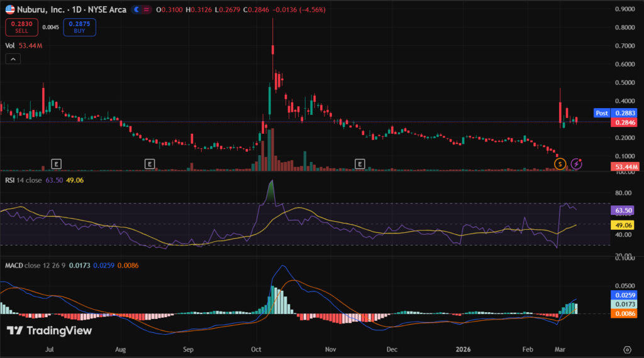Click the orange S stock split marker
Image resolution: width=644 pixels, height=358 pixels.
tap(559, 164)
